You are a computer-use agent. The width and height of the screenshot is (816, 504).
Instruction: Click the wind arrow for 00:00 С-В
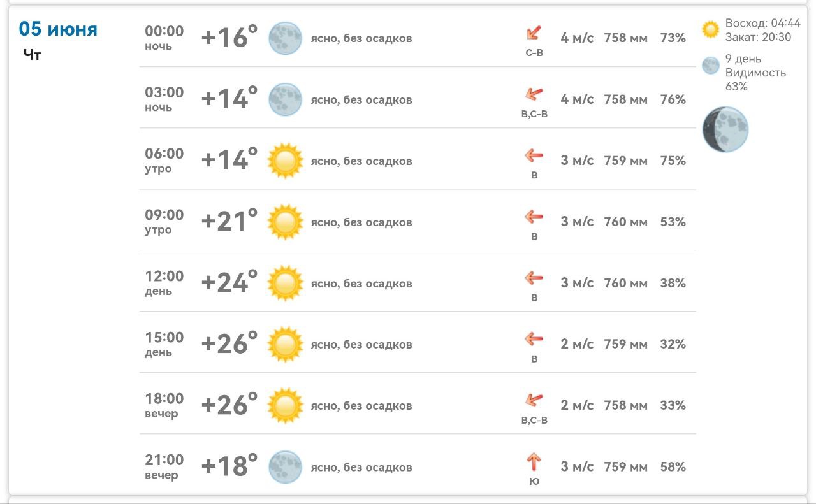pyautogui.click(x=534, y=33)
